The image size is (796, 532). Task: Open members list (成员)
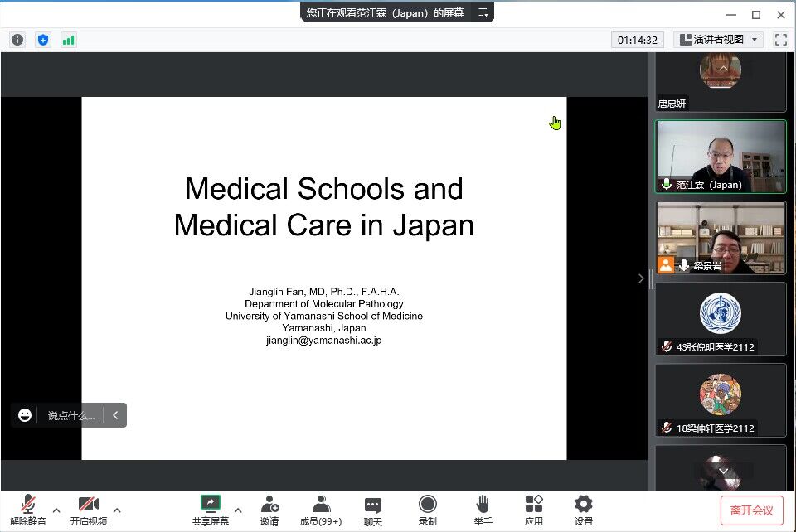tap(321, 510)
